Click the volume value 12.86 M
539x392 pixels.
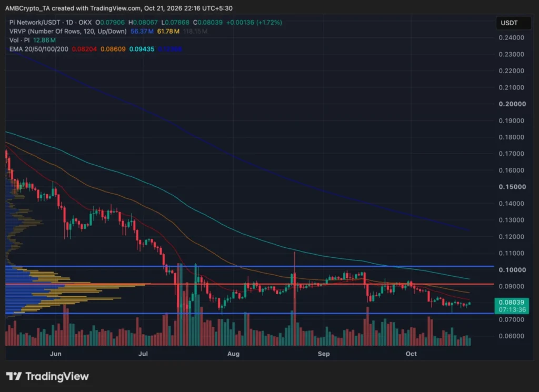coord(44,40)
